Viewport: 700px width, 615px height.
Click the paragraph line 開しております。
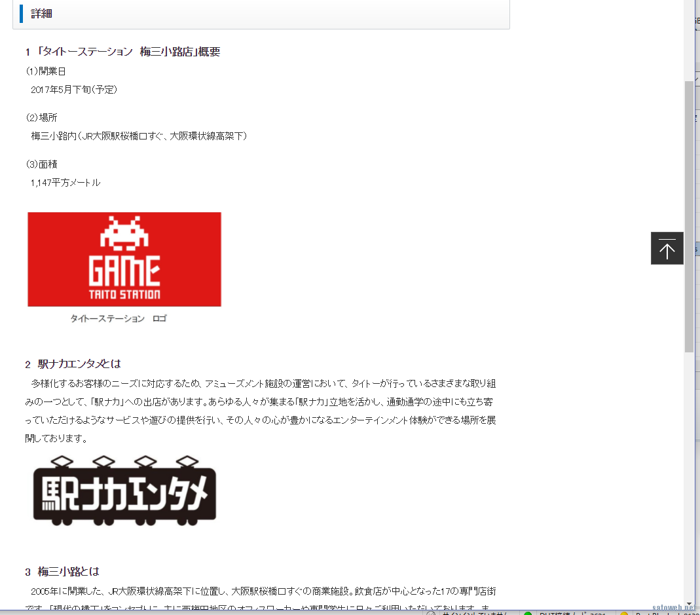pyautogui.click(x=56, y=439)
